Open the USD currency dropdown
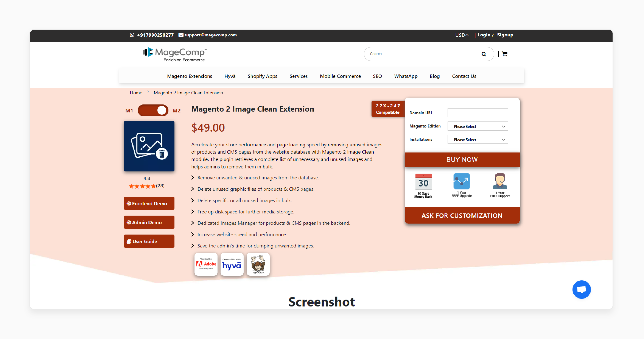Image resolution: width=644 pixels, height=339 pixels. 462,35
